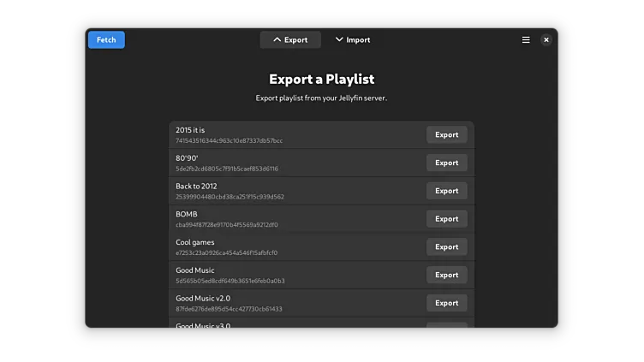Click the Export tab up-arrow icon
The image size is (644, 362).
coord(277,39)
